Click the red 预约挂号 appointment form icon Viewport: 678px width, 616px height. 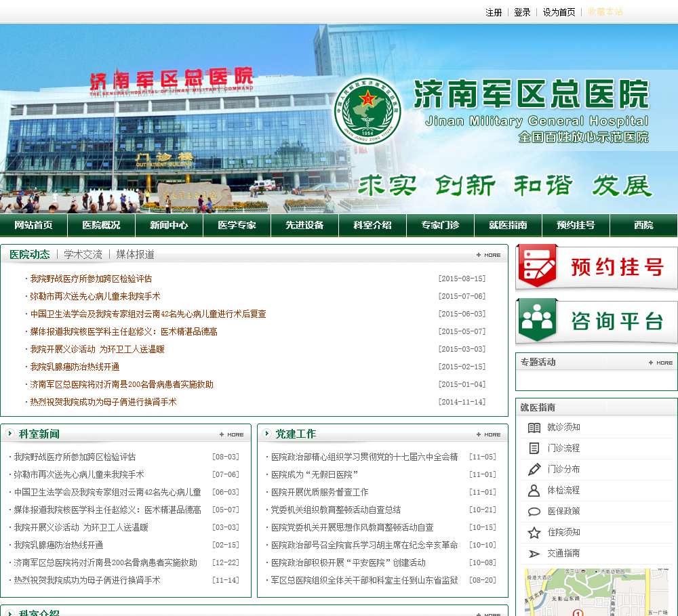click(538, 266)
